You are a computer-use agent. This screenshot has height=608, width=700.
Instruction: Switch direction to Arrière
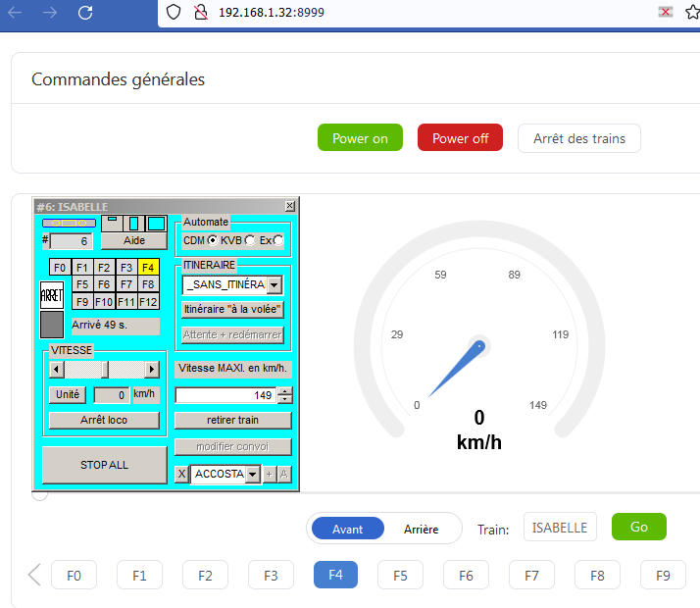tap(421, 529)
